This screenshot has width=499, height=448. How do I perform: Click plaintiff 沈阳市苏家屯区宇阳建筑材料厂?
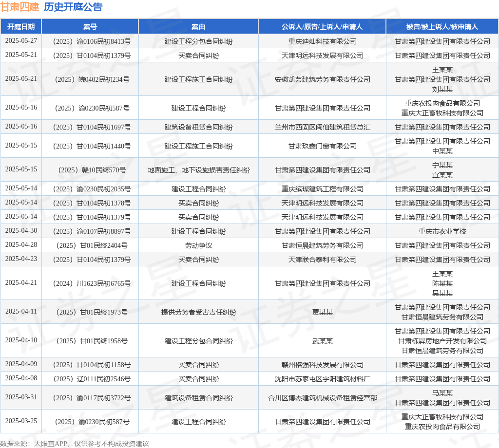[322, 379]
